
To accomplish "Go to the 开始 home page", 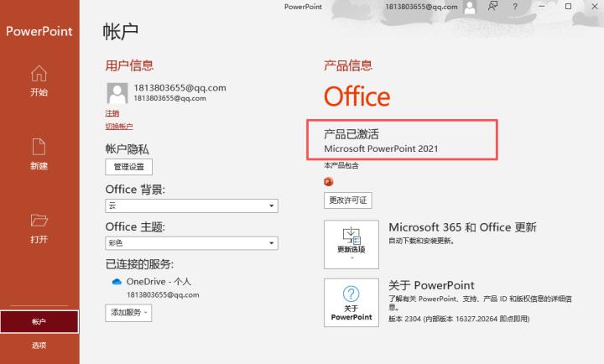I will pyautogui.click(x=39, y=81).
